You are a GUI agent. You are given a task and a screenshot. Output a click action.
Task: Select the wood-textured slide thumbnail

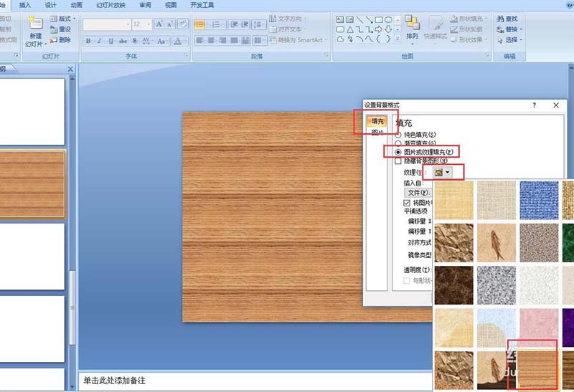tap(32, 184)
